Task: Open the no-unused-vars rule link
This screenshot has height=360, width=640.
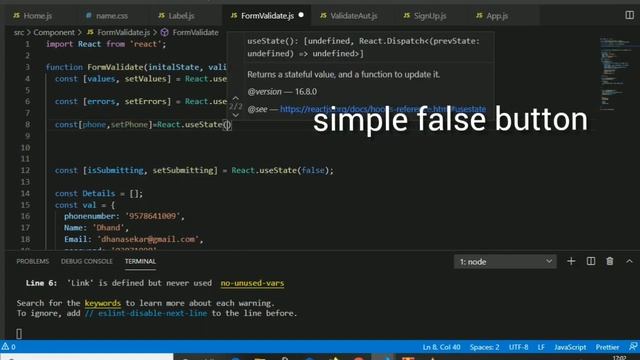Action: (252, 283)
